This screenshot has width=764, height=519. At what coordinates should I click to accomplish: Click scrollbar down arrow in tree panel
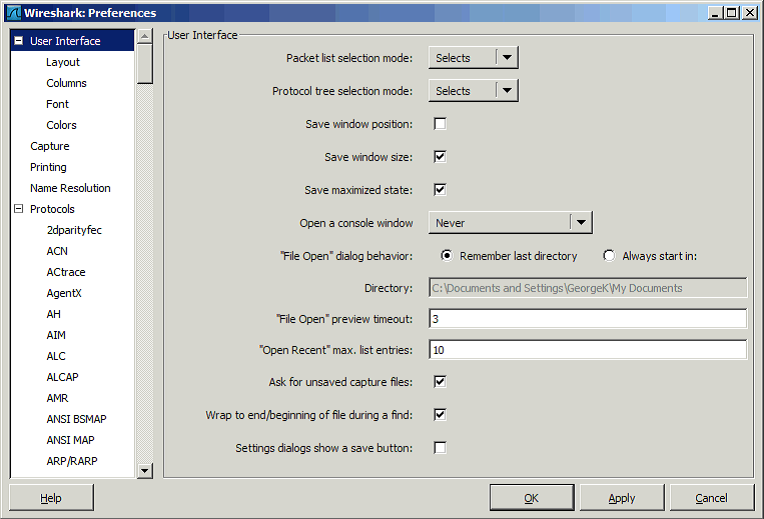(145, 470)
